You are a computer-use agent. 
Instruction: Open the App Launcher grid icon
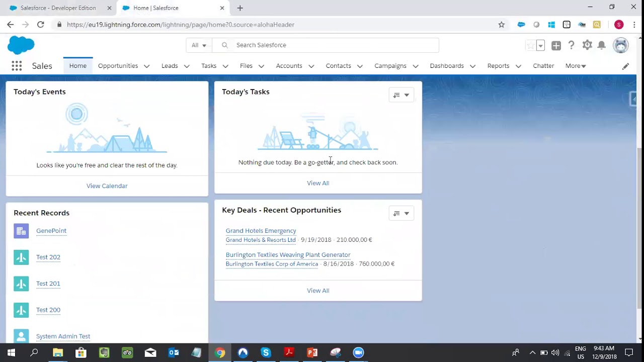17,66
